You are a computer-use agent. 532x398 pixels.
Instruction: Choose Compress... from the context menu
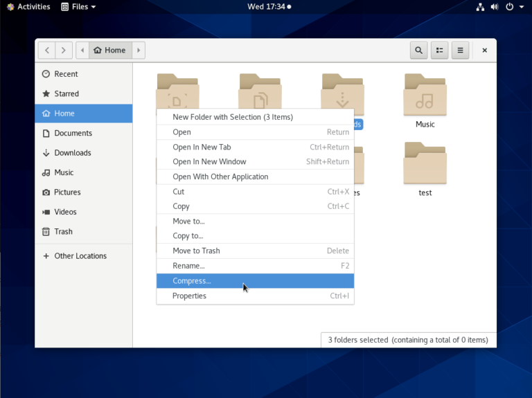pos(192,281)
